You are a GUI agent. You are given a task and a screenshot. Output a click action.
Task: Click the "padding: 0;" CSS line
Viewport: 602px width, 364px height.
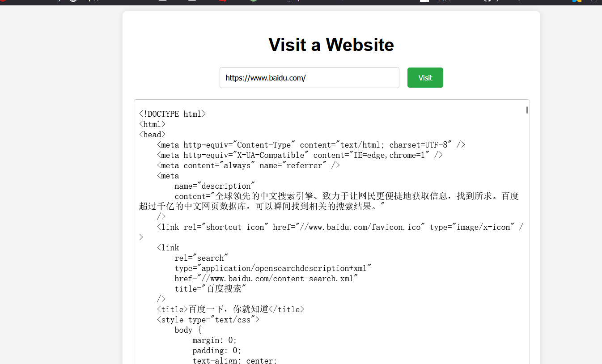tap(217, 351)
